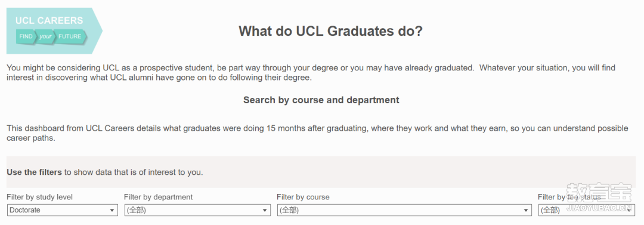Click the bold 'Use the filters' text
Screen dimensions: 644x225
pyautogui.click(x=34, y=172)
